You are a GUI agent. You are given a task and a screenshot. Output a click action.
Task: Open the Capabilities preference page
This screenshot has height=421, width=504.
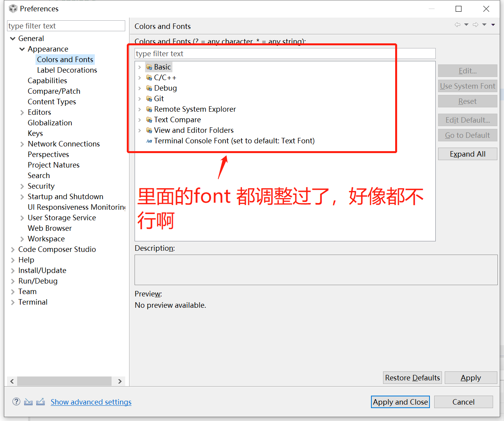point(47,80)
